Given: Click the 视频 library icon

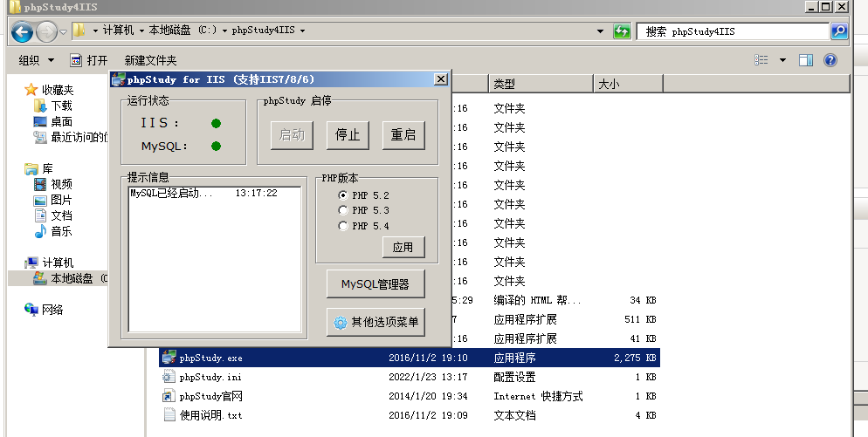Looking at the screenshot, I should (40, 184).
